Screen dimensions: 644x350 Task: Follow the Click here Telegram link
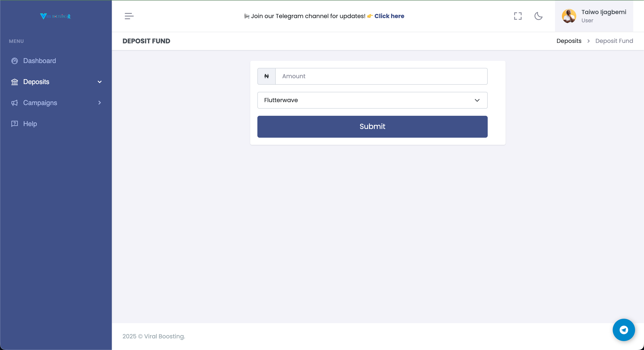click(x=389, y=16)
